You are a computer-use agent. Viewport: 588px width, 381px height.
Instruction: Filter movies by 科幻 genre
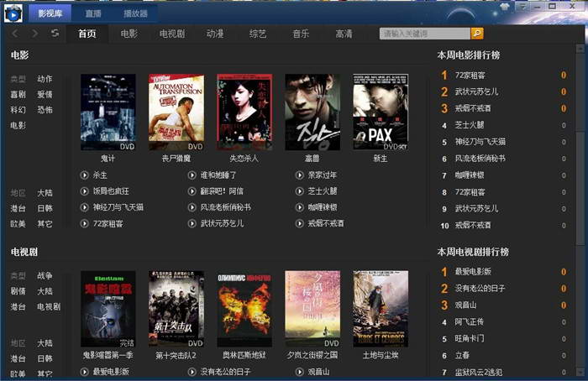(x=18, y=110)
